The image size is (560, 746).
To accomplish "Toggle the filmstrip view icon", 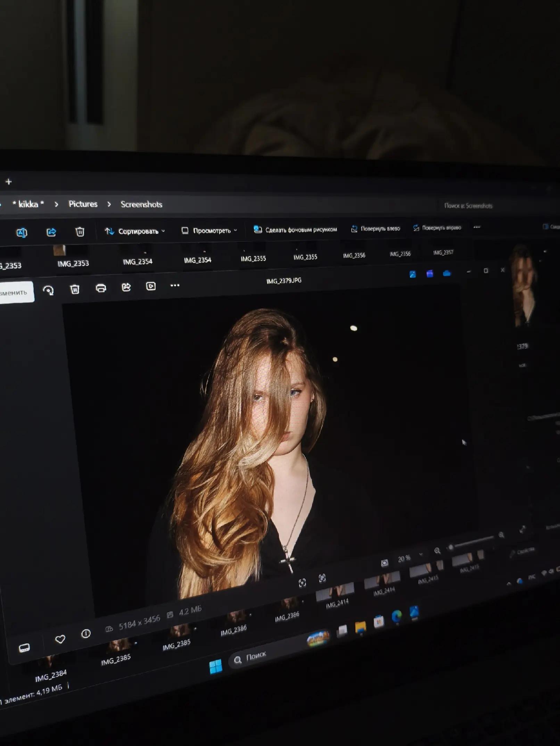I will pyautogui.click(x=24, y=648).
